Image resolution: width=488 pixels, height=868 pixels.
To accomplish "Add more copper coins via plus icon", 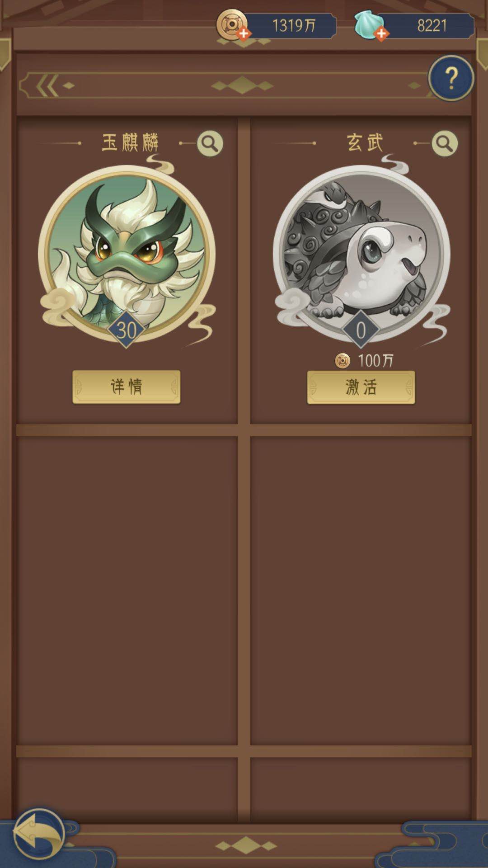I will click(244, 33).
